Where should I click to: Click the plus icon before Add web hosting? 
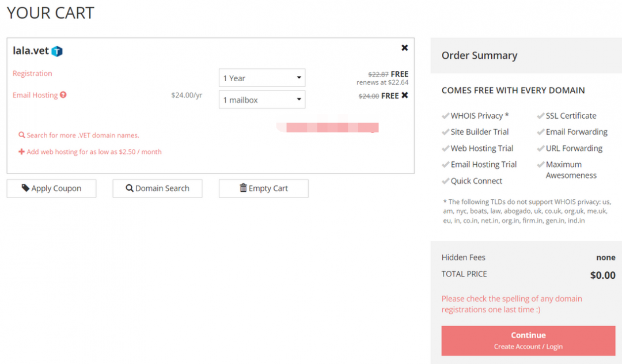pos(22,152)
